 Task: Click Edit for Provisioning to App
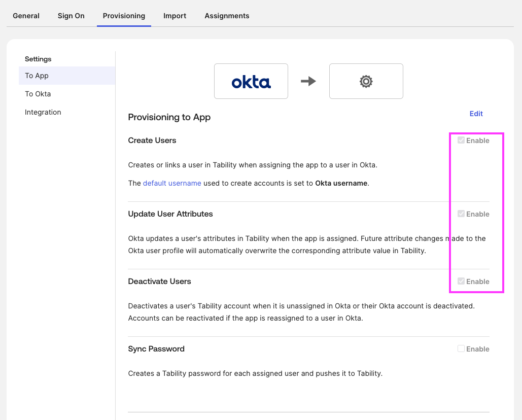point(476,114)
